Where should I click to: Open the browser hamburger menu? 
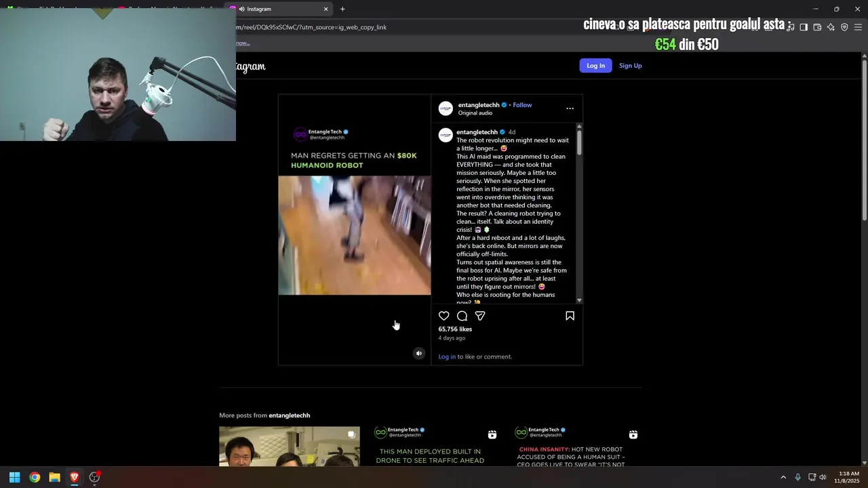(858, 27)
